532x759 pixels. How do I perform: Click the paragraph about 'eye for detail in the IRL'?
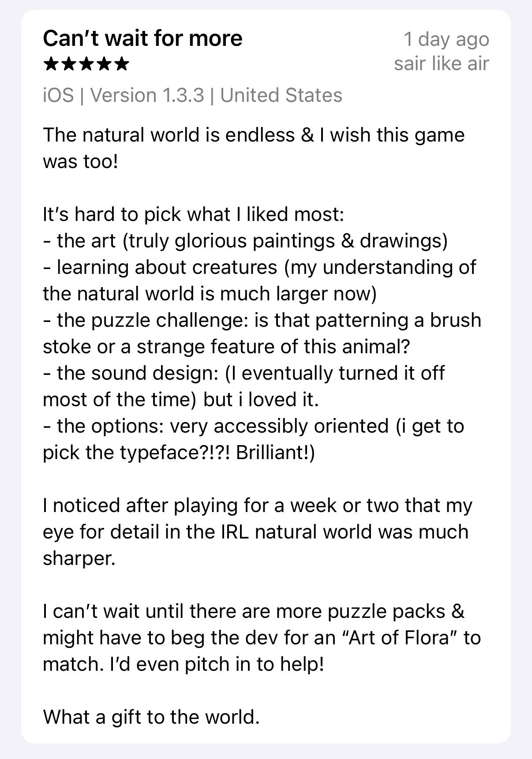[x=258, y=531]
